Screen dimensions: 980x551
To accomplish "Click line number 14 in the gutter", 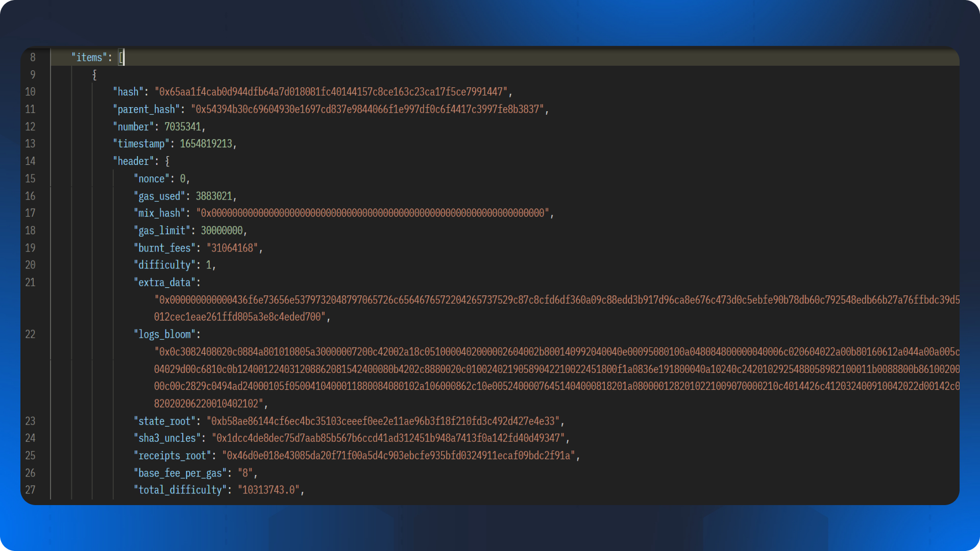I will pos(30,161).
